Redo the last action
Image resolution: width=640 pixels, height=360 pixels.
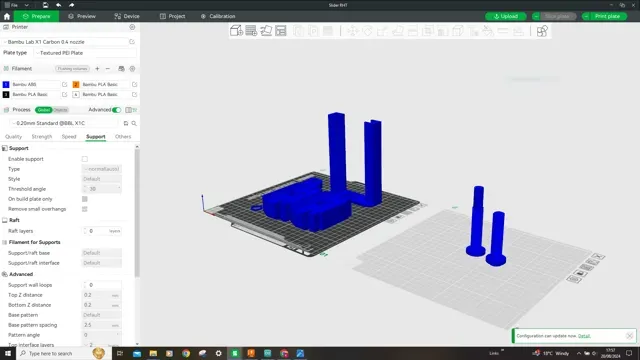pos(71,5)
